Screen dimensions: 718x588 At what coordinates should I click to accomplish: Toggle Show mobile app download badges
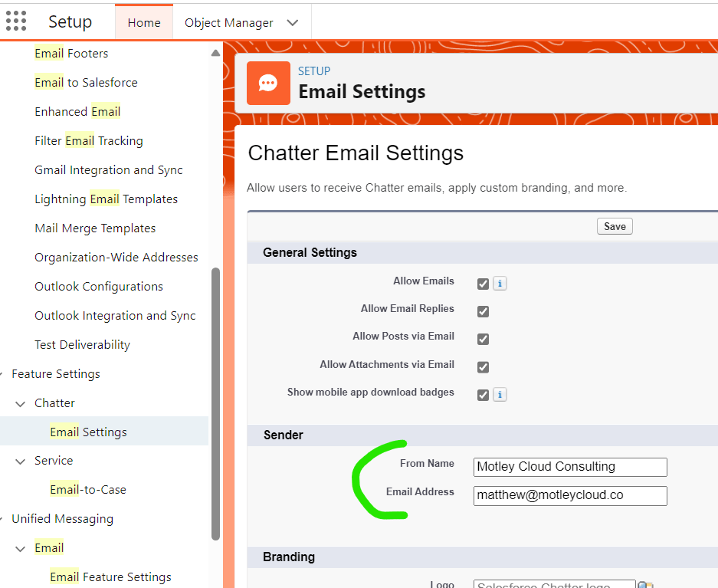point(482,394)
